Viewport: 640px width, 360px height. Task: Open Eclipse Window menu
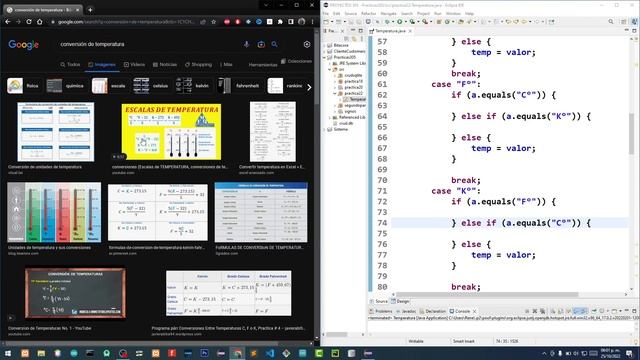(x=453, y=14)
